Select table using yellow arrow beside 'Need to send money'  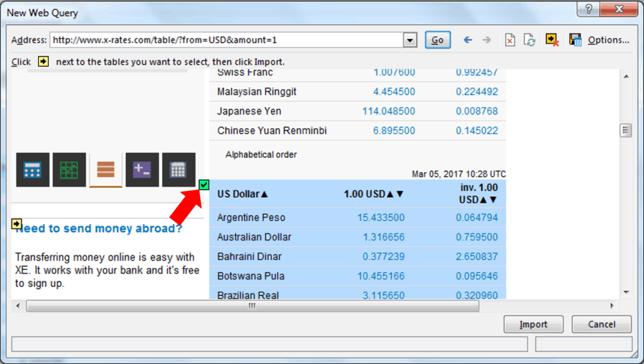point(17,224)
